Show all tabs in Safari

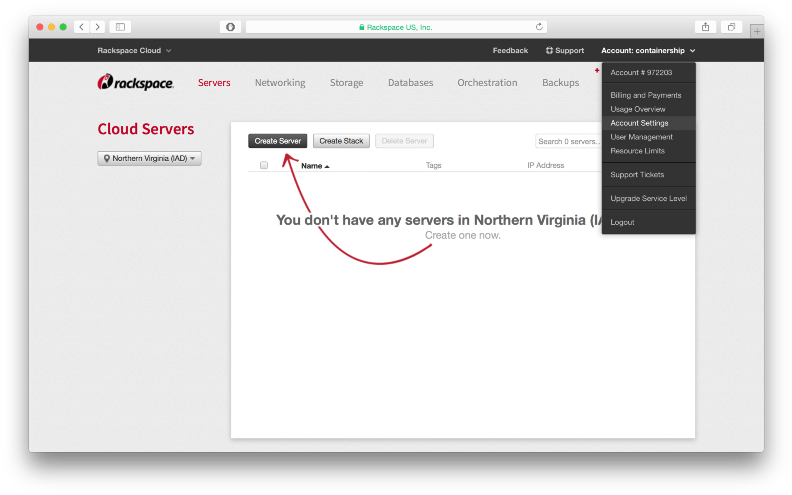732,27
